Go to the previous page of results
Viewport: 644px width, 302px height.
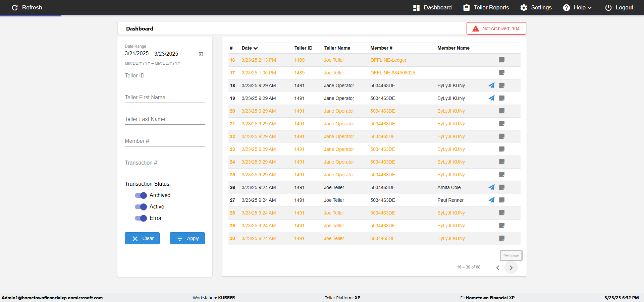(x=498, y=267)
